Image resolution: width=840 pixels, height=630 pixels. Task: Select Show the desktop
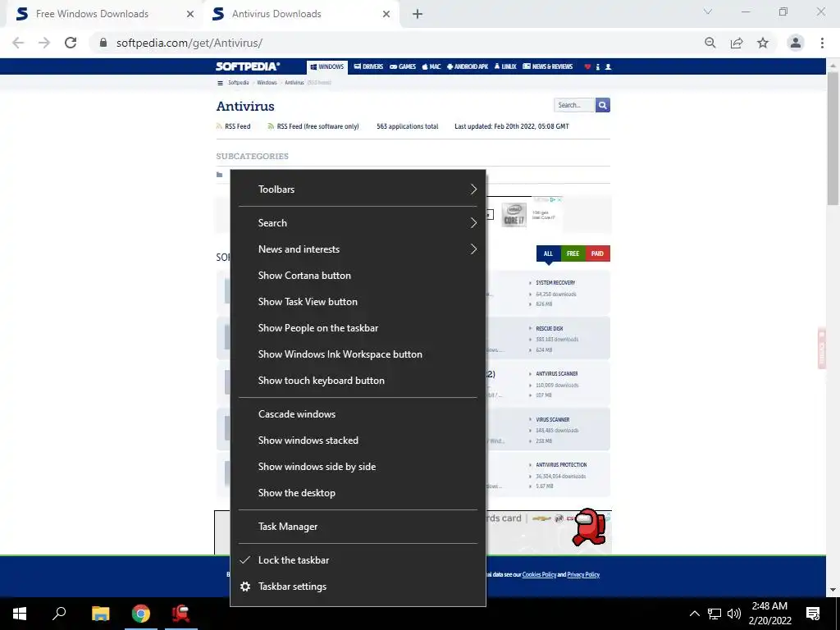[x=358, y=493]
